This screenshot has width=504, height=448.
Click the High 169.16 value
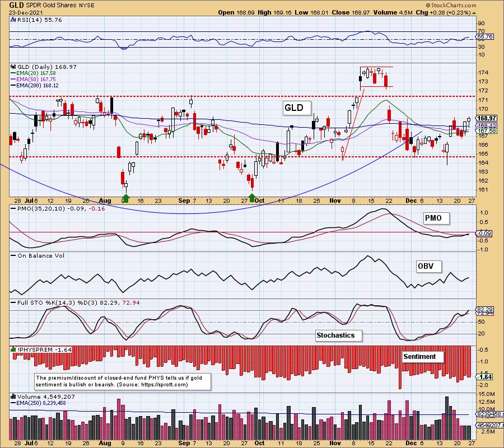point(274,12)
